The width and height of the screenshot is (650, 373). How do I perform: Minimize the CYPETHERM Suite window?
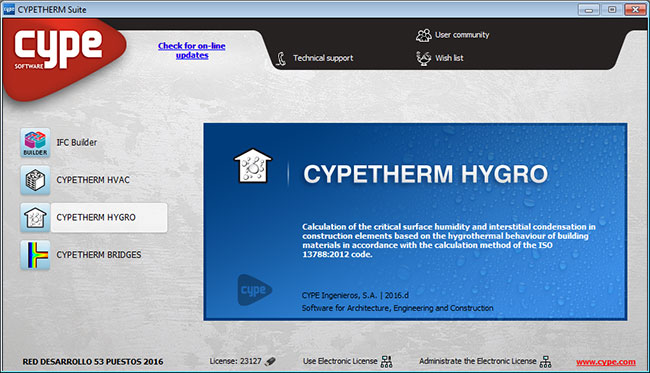tap(589, 10)
